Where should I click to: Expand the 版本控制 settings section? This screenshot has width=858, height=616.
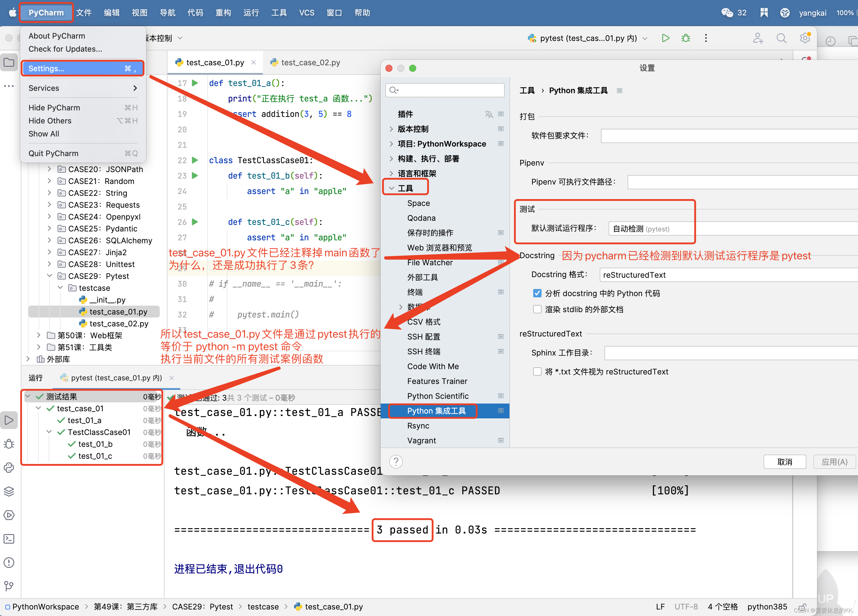coord(391,129)
